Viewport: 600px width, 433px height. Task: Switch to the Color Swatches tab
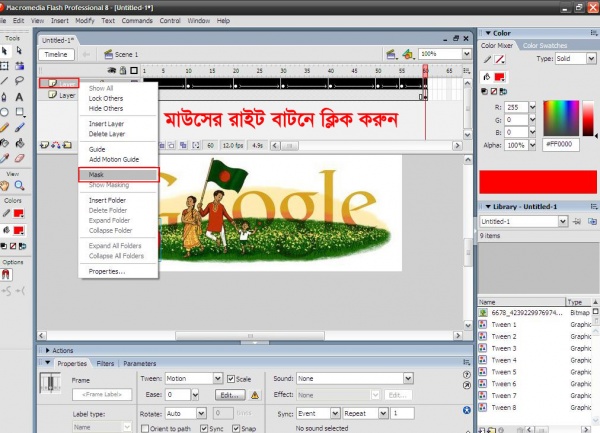pyautogui.click(x=545, y=45)
